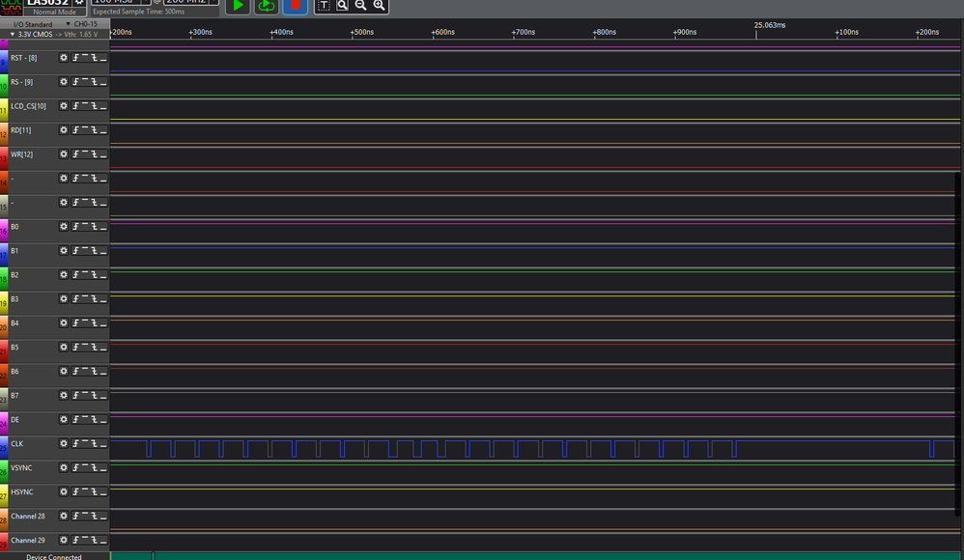
Task: Select the DE channel name label
Action: (14, 419)
